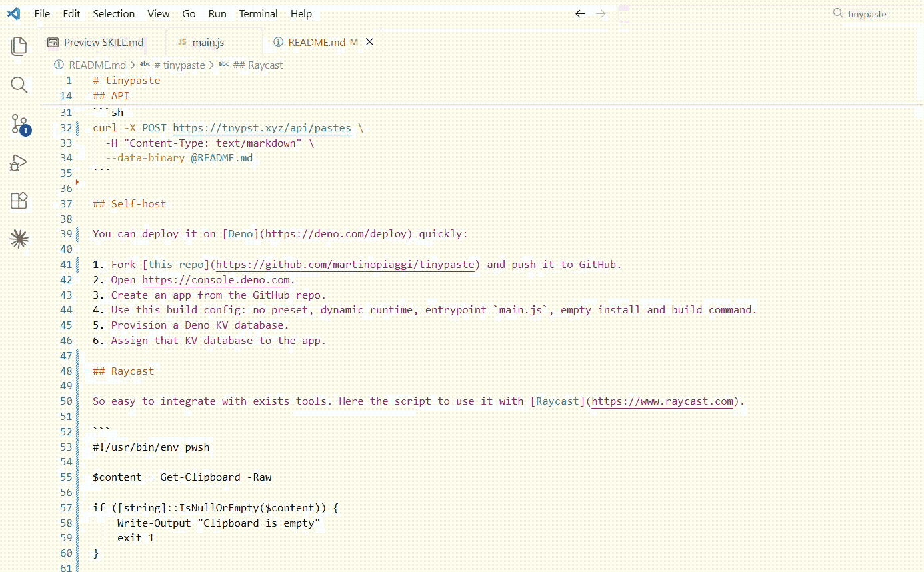Click the https://www.raycast.com link
Viewport: 924px width, 572px height.
[663, 401]
